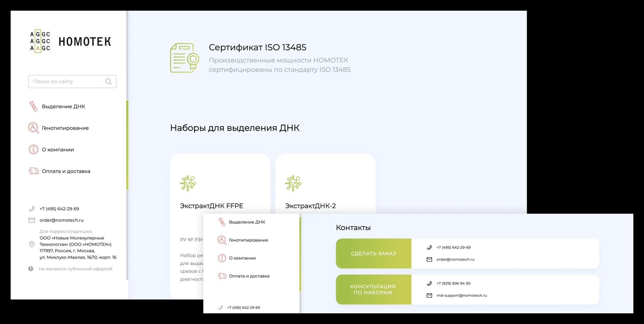Click the info icon beside О компании in main sidebar
This screenshot has height=324, width=644.
click(x=33, y=150)
